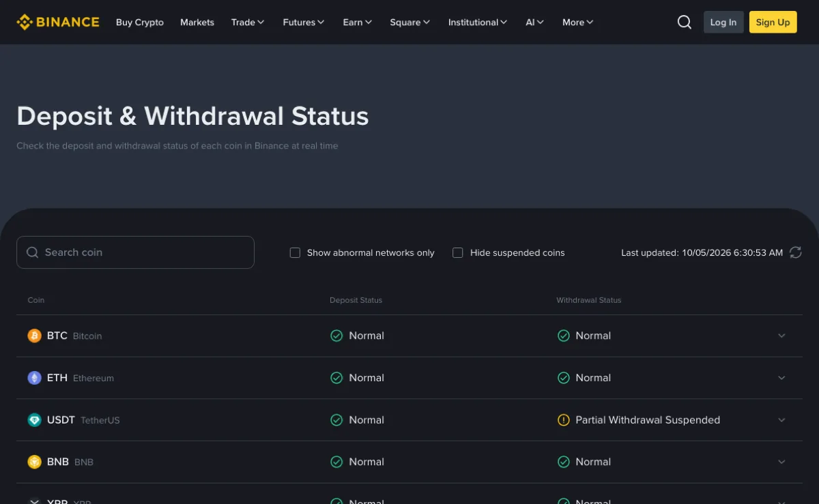Check Hide suspended coins checkbox
The image size is (819, 504).
(458, 252)
